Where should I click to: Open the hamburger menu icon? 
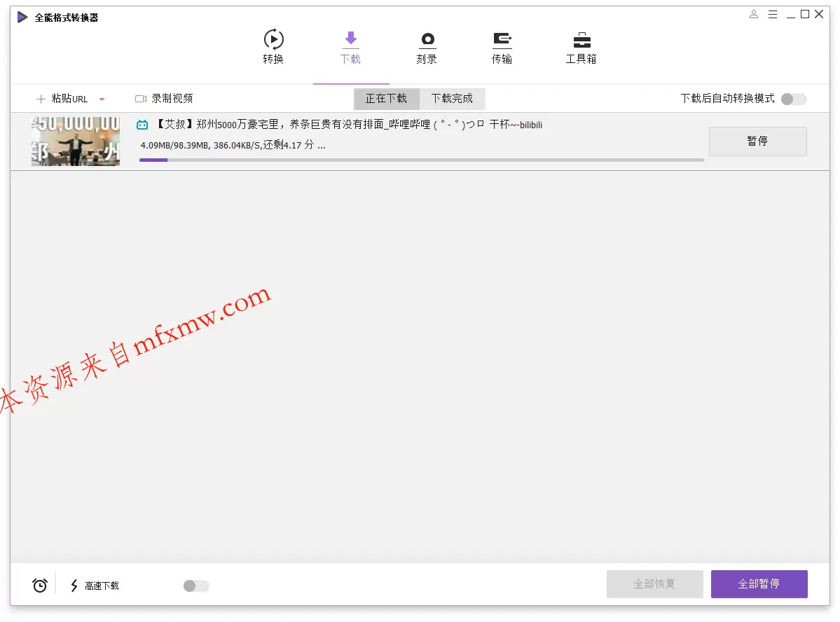[773, 15]
